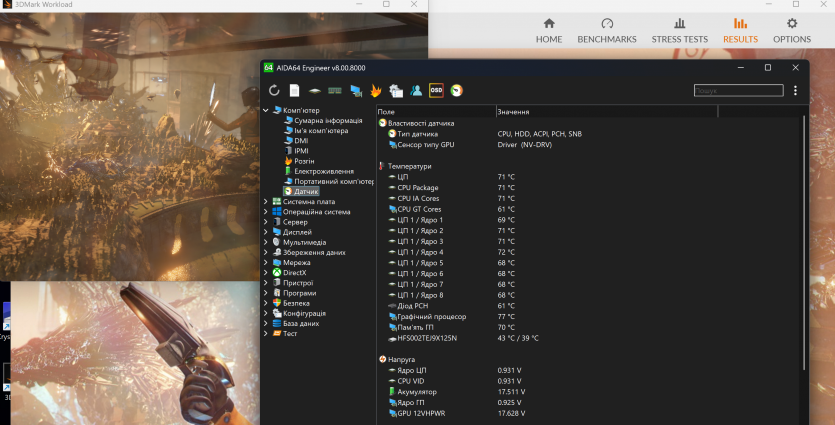Viewport: 835px width, 425px height.
Task: Click the memory module benchmark icon
Action: [x=335, y=91]
